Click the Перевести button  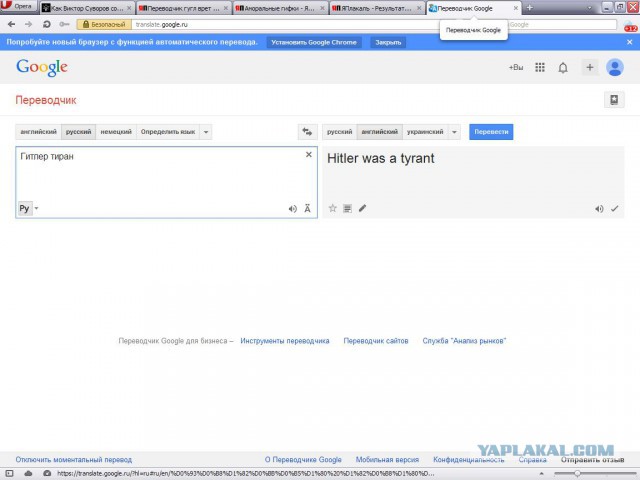491,132
